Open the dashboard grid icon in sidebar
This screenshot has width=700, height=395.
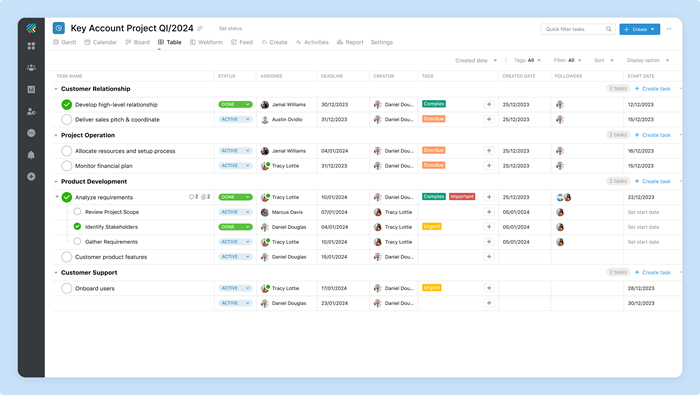tap(31, 46)
